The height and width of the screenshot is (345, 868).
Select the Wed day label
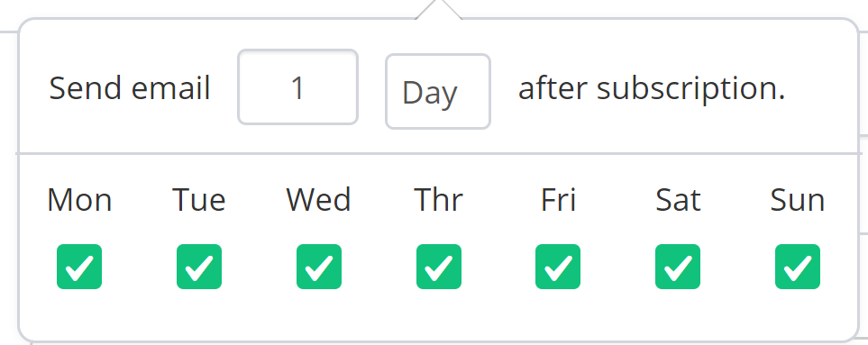(319, 200)
